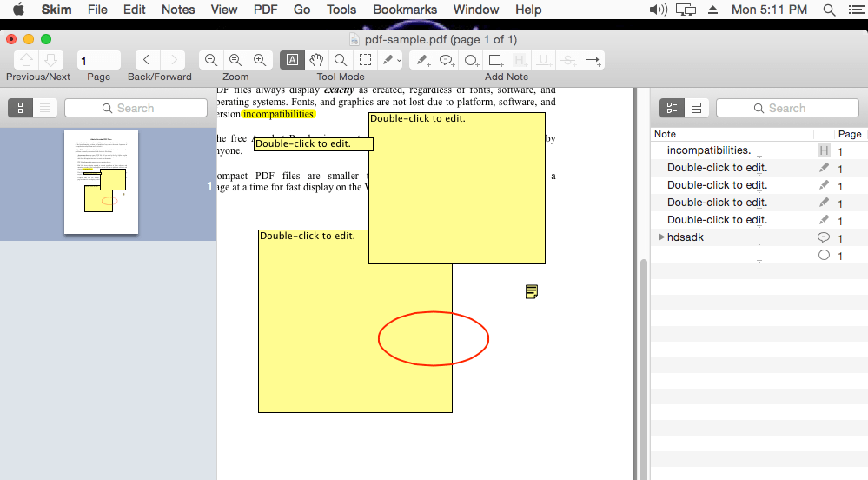Click the menu bar clock Mon 5:11 PM

769,10
